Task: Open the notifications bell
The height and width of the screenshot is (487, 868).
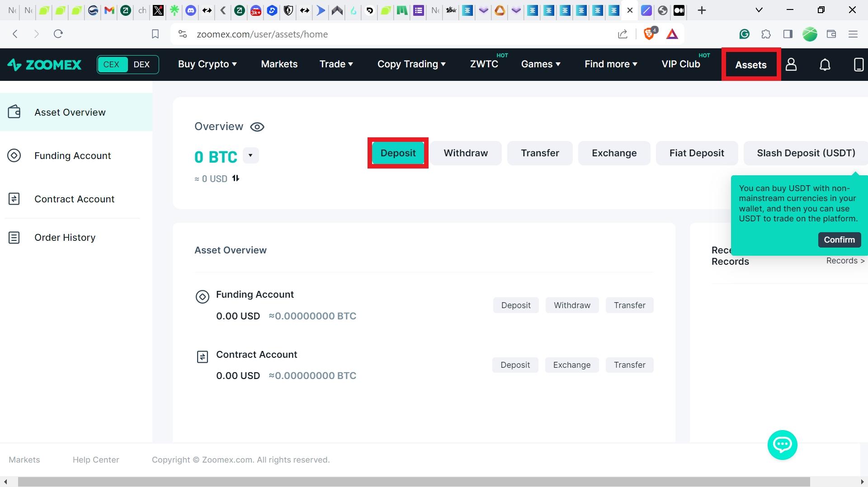Action: tap(825, 65)
